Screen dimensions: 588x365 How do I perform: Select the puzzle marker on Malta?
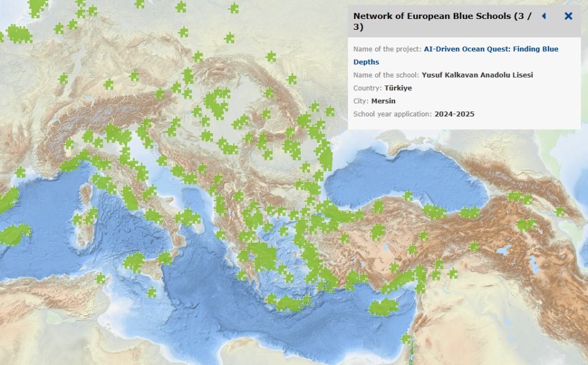pyautogui.click(x=151, y=293)
